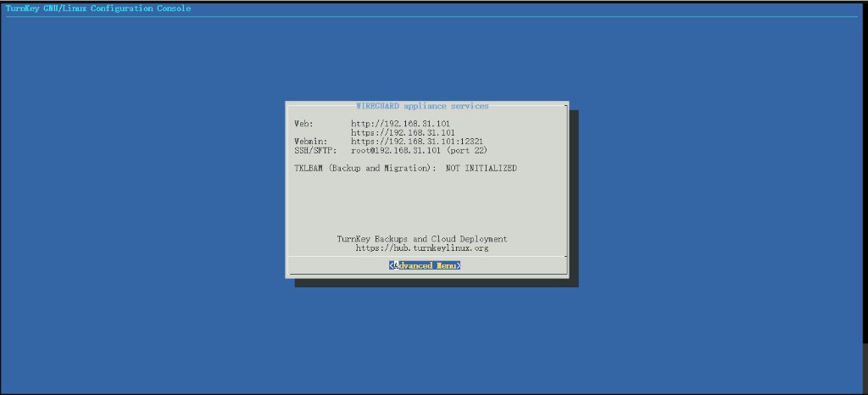Click the root@192.168.31.101 (port 22) SSH entry

point(419,151)
